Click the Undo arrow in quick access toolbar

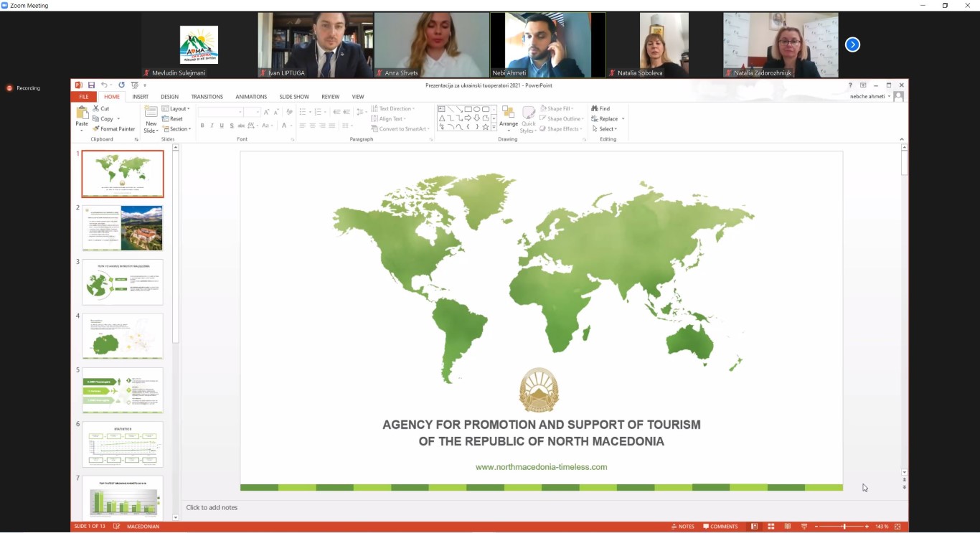click(104, 85)
